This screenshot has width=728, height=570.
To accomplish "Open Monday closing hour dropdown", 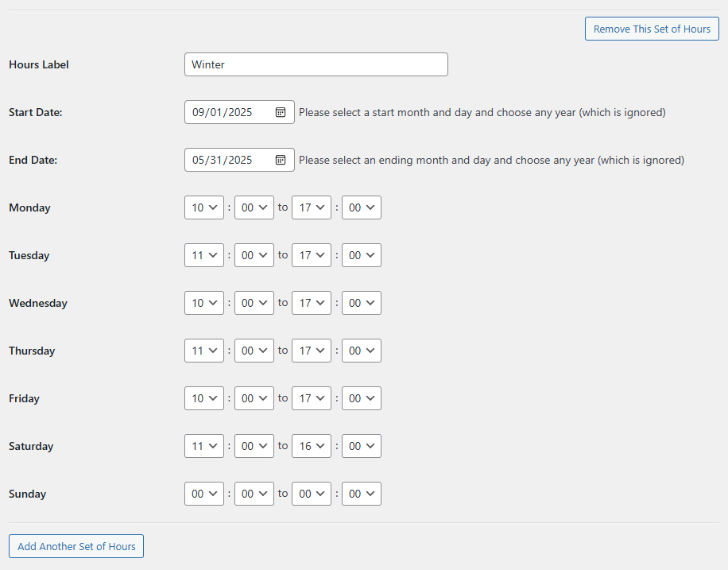I will [312, 207].
